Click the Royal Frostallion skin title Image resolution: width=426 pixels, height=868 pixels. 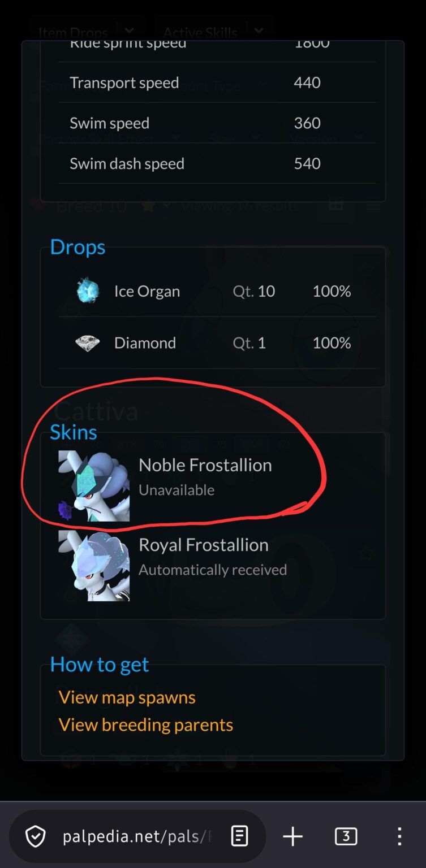204,545
